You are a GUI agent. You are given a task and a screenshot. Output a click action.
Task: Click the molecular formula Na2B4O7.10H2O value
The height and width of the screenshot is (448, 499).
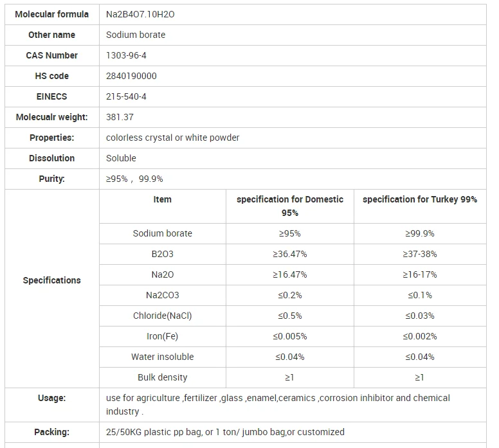140,14
